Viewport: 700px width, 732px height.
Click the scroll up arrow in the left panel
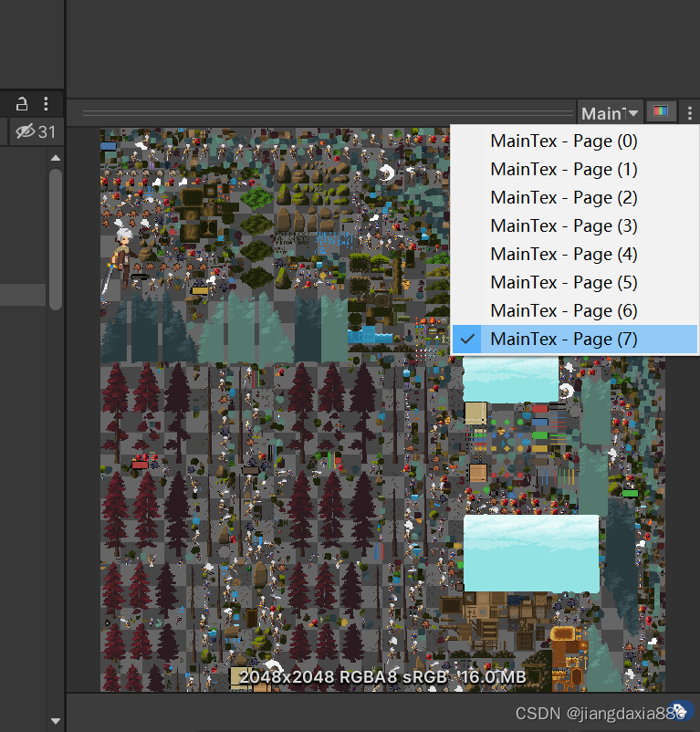coord(56,158)
